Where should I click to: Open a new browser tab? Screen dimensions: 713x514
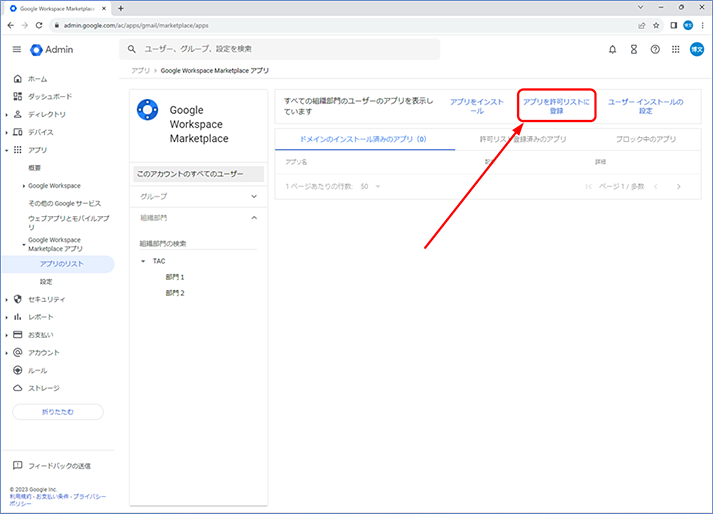121,8
